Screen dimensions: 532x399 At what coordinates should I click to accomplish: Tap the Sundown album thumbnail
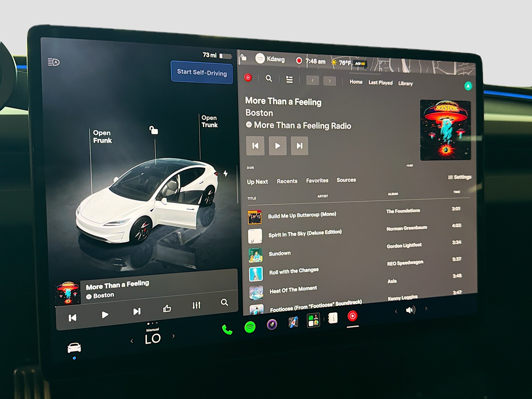[255, 255]
